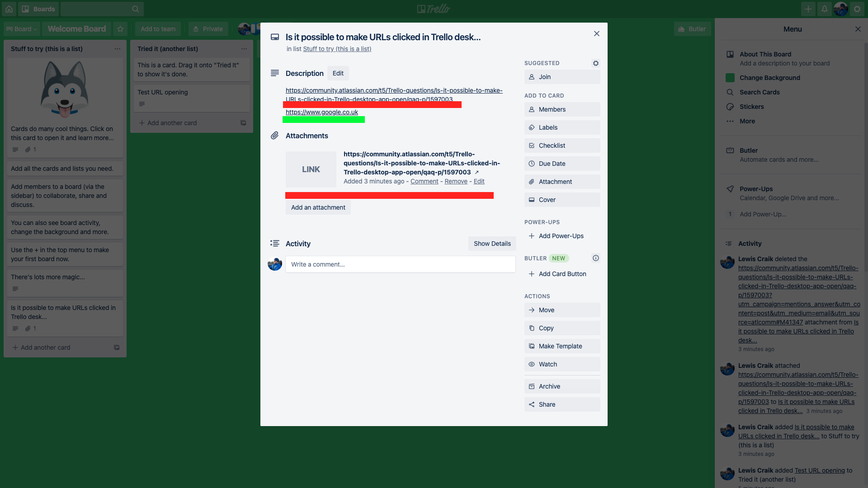This screenshot has width=868, height=488.
Task: Click Comment link on the attachment
Action: click(x=425, y=181)
